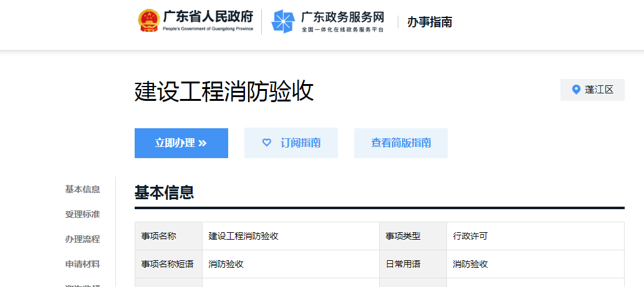Viewport: 644px width, 287px height.
Task: Click the 事项类型 table label cell
Action: tap(413, 236)
